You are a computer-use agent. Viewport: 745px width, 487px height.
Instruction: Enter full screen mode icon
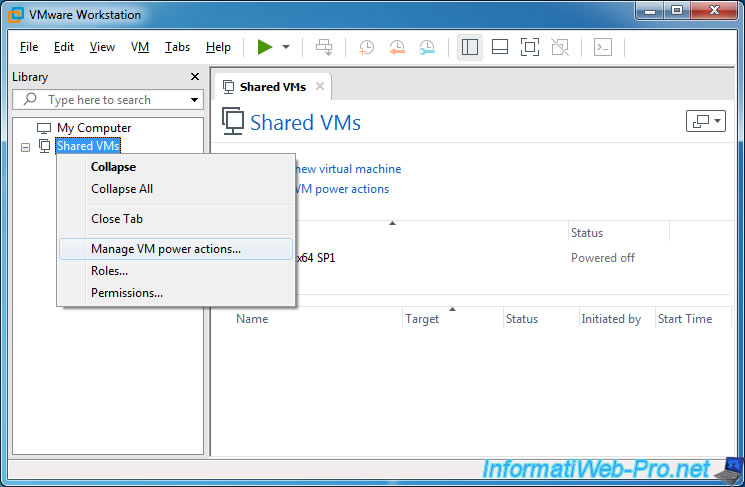click(530, 47)
